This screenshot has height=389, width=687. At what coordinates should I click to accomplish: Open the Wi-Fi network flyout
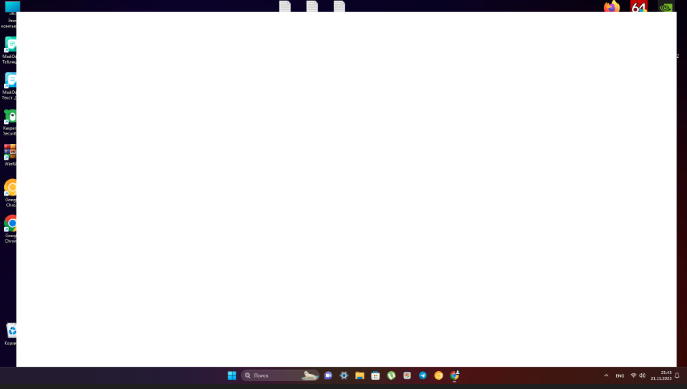[x=634, y=375]
